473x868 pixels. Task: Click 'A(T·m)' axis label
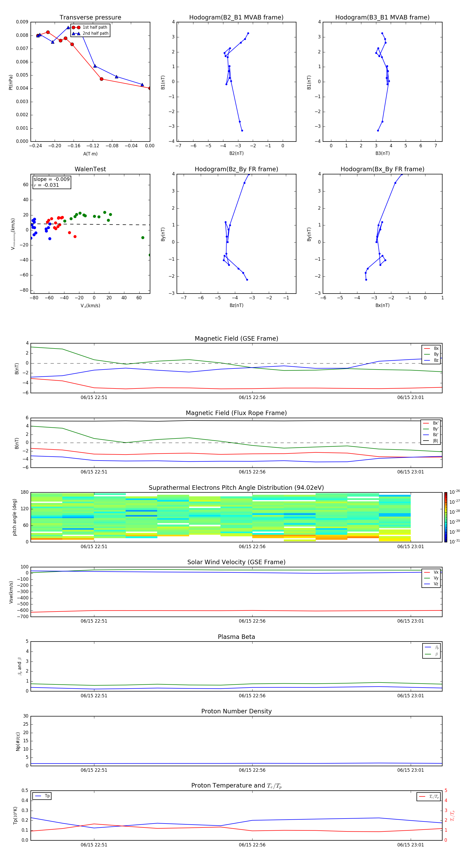90,154
